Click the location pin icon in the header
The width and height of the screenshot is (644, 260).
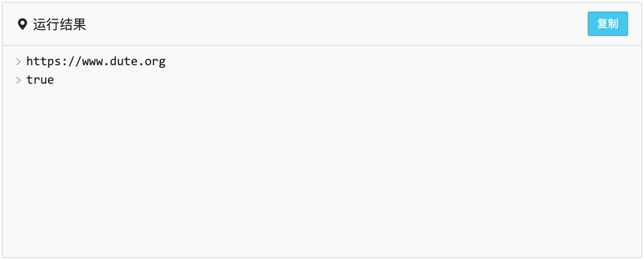pos(22,24)
